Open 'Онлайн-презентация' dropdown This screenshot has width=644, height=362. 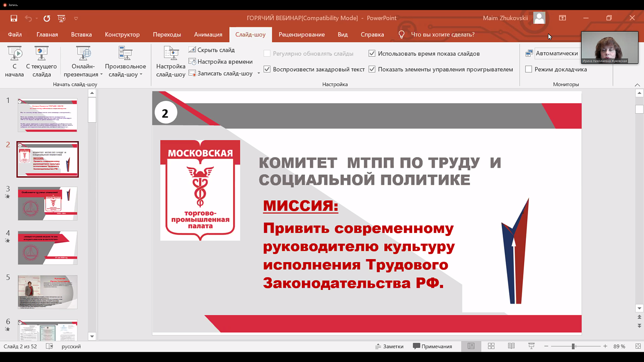tap(83, 62)
